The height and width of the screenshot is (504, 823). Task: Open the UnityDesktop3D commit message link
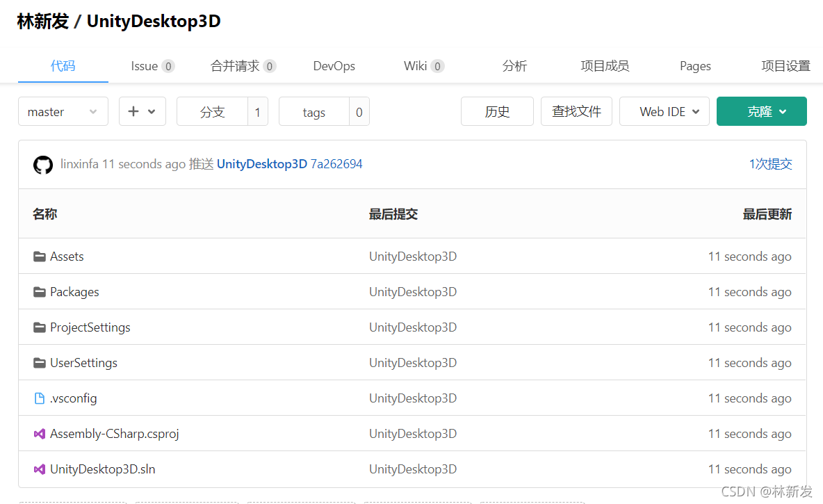point(262,164)
